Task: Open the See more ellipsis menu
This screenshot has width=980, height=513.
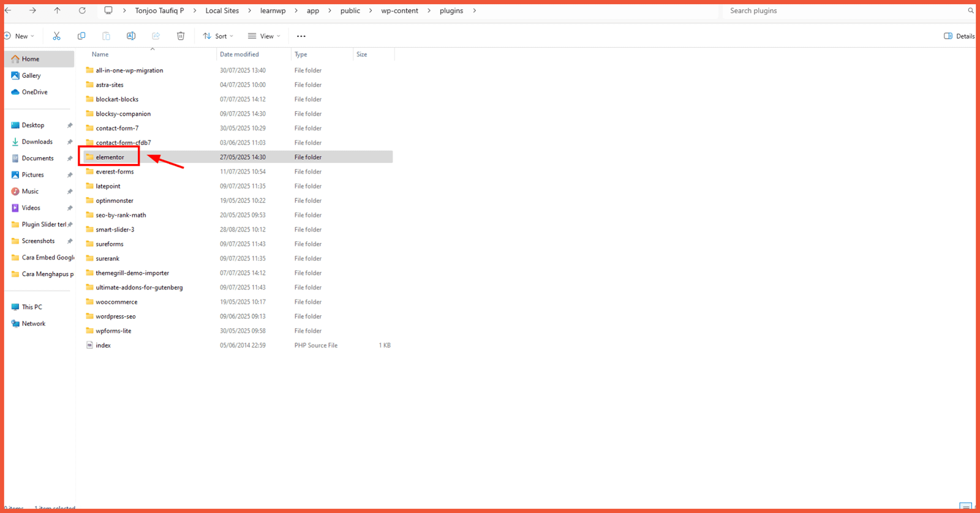Action: (x=301, y=36)
